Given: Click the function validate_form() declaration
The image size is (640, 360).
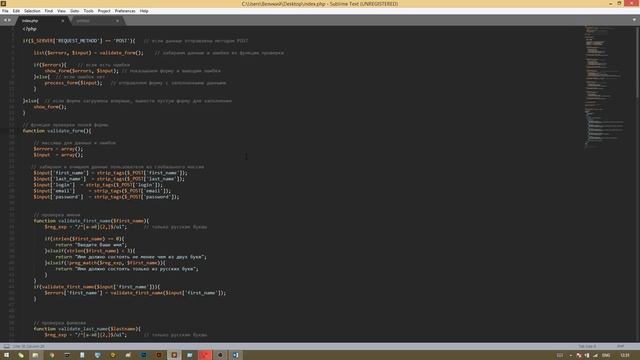Looking at the screenshot, I should [57, 131].
